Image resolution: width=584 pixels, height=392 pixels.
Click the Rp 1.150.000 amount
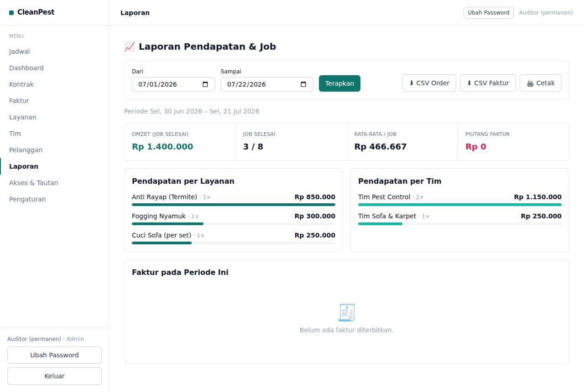pyautogui.click(x=538, y=197)
